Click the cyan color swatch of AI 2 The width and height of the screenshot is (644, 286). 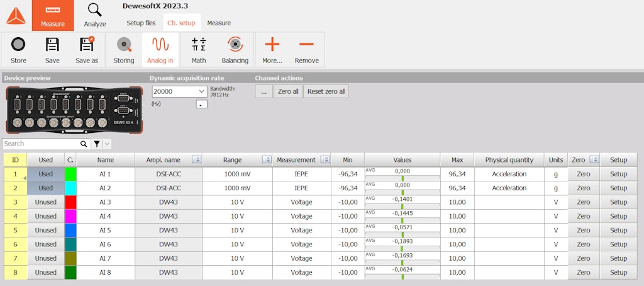70,188
